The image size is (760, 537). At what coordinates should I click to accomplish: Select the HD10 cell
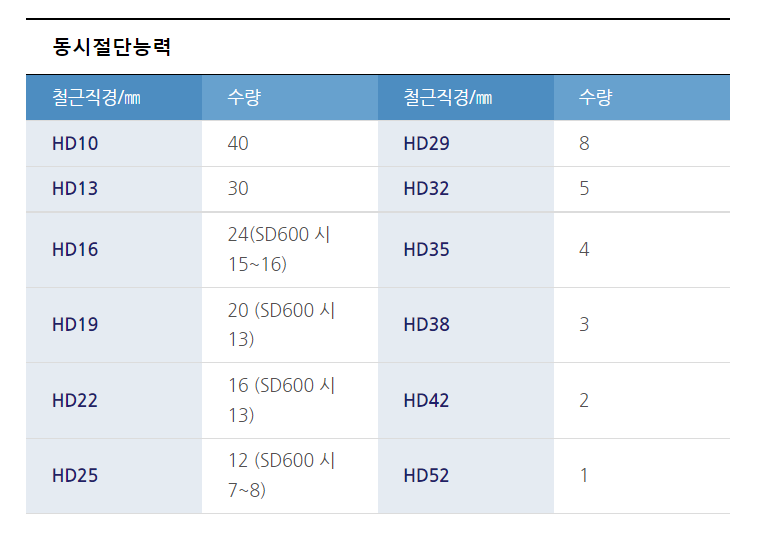(x=114, y=143)
